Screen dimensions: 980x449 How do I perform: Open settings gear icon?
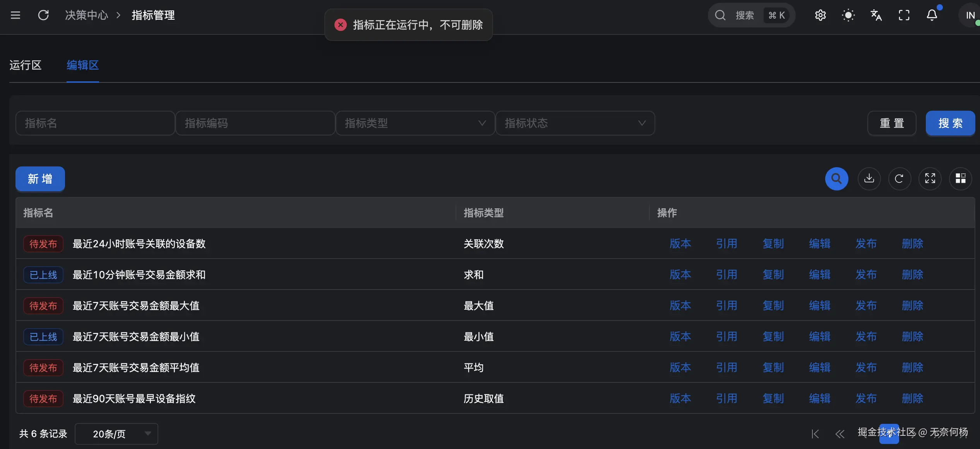click(x=820, y=15)
